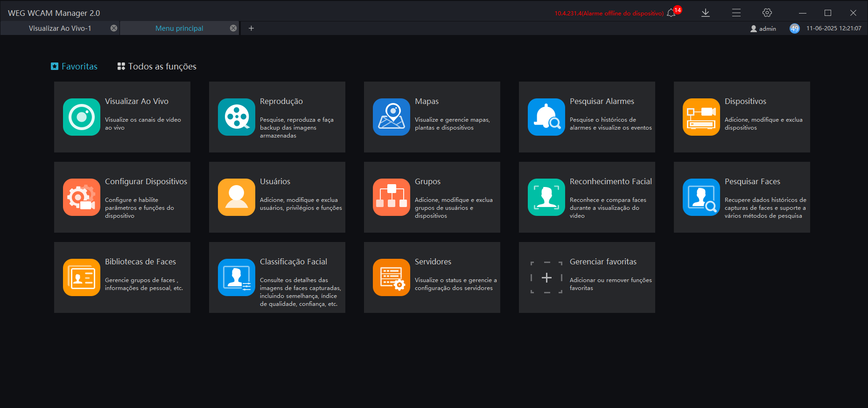Open the Bibliotecas de Faces icon
Screen dimensions: 868x408
82,277
